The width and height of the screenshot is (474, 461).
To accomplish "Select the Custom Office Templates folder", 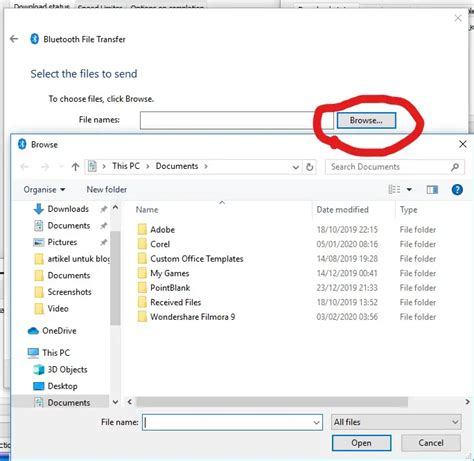I will tap(197, 259).
